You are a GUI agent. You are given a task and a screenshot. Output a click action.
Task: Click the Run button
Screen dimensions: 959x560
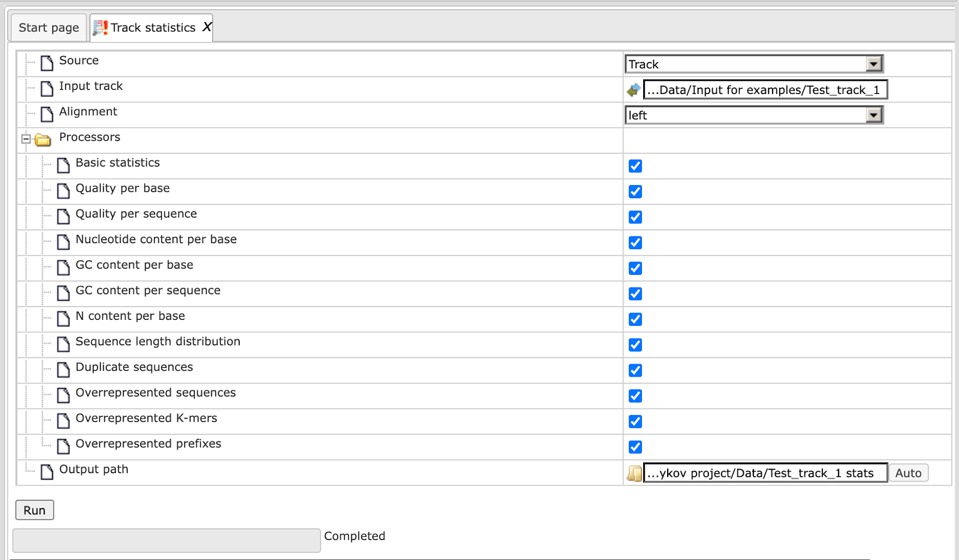point(35,510)
